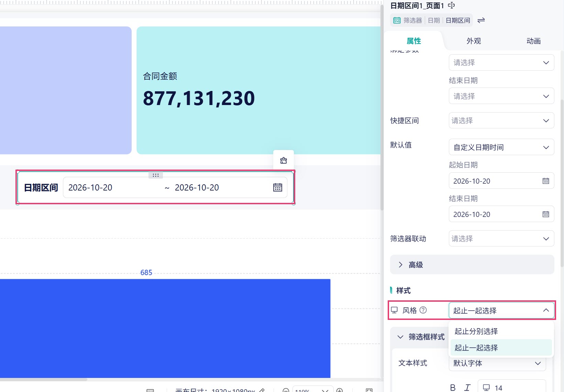Click the monitor icon beside 风格 label
The width and height of the screenshot is (564, 392).
394,310
